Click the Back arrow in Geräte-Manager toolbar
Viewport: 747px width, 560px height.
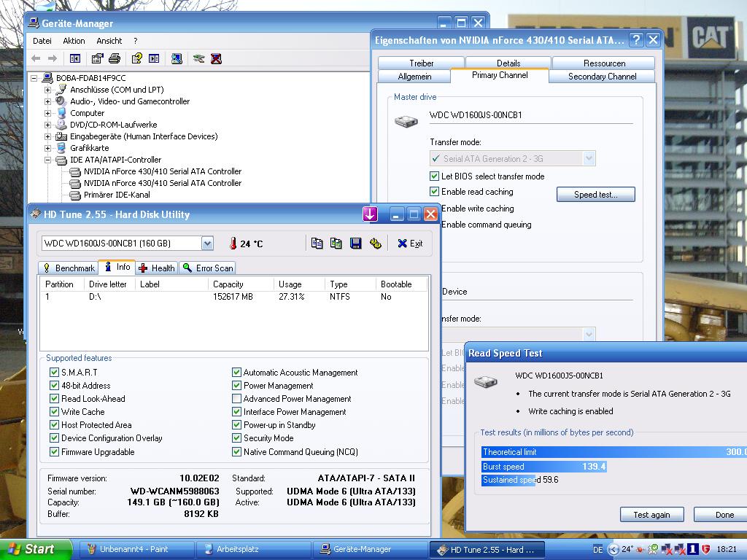pos(36,58)
